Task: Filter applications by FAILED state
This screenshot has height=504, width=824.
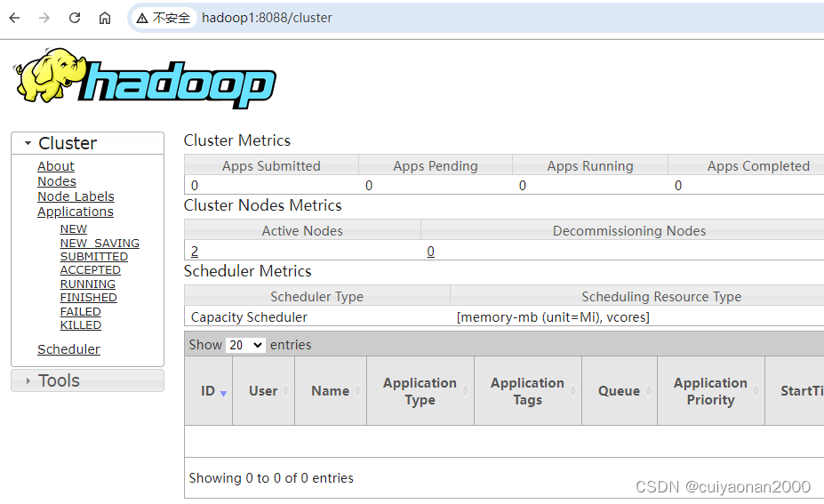Action: tap(80, 312)
